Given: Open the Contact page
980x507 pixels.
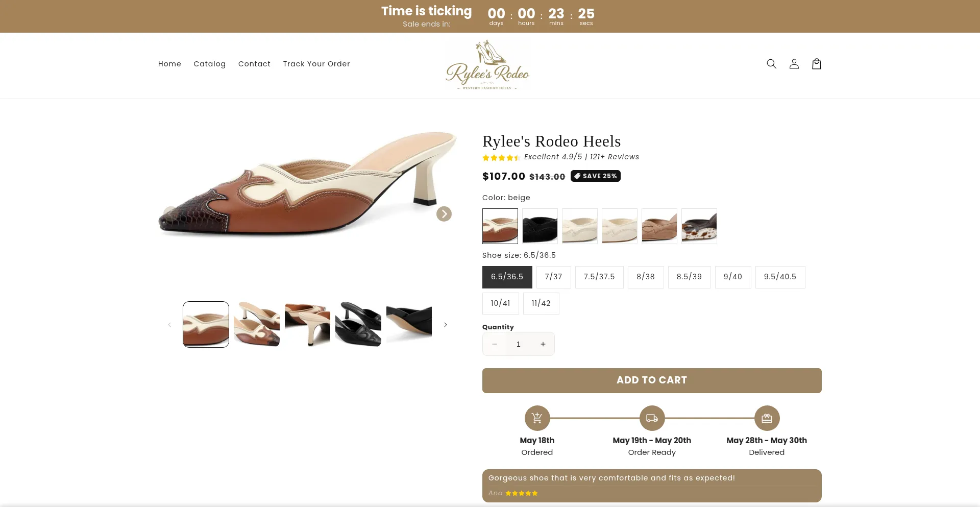Looking at the screenshot, I should coord(254,64).
